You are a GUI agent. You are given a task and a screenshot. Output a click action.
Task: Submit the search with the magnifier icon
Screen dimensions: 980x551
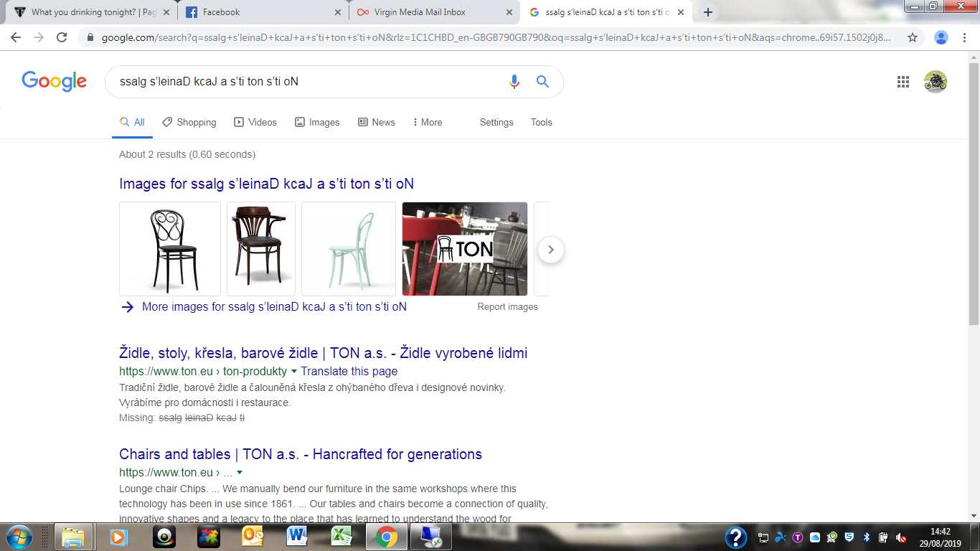[543, 82]
